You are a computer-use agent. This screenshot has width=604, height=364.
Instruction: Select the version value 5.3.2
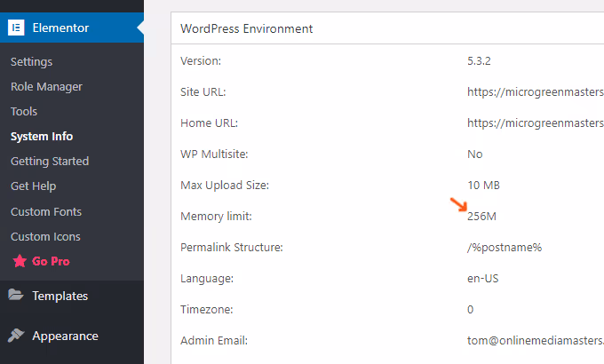(x=479, y=61)
